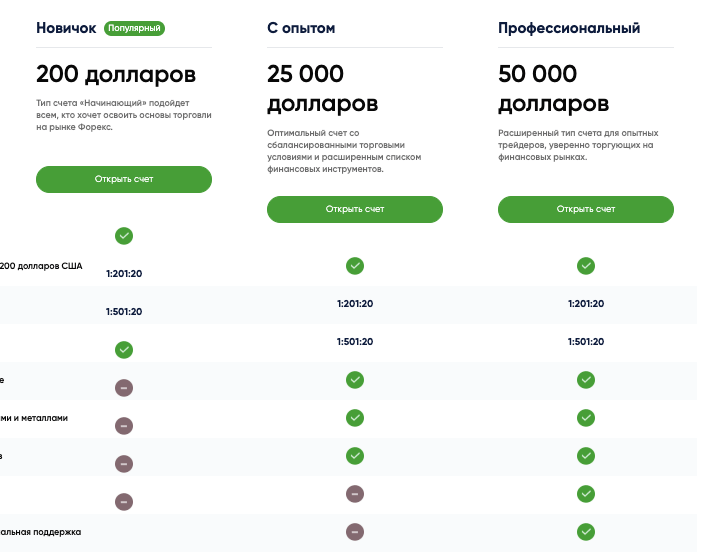Click the bottom gray minus icon under Новичок
The height and width of the screenshot is (560, 710).
[x=124, y=502]
